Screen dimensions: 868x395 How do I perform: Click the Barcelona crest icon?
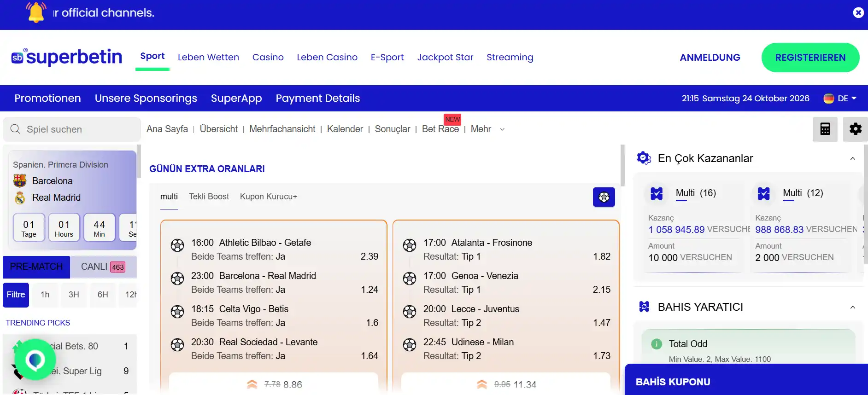[20, 180]
